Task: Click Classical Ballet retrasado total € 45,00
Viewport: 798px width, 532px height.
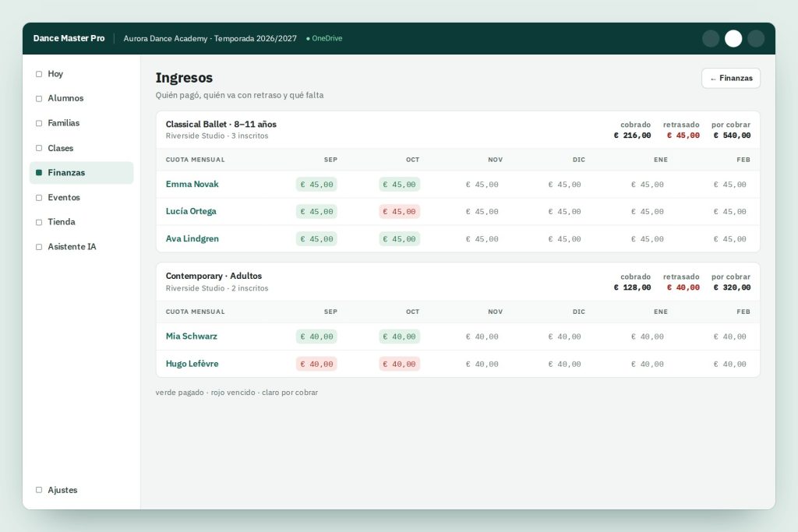Action: 683,136
